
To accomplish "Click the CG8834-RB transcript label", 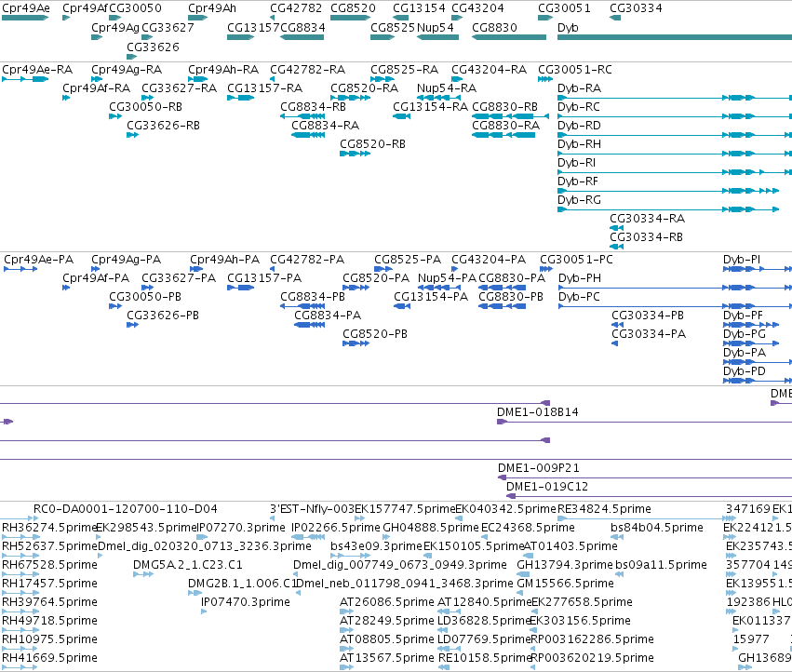I will [x=313, y=107].
